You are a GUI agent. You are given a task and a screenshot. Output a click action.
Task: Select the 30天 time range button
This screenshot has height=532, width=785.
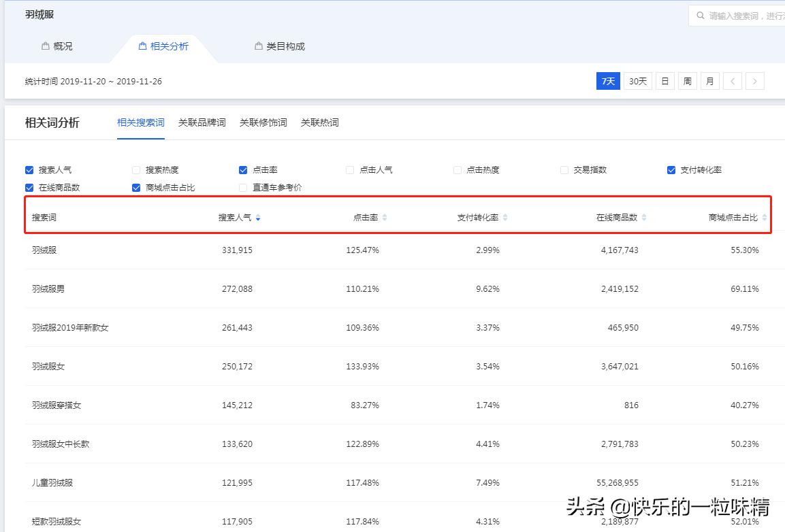click(x=637, y=80)
